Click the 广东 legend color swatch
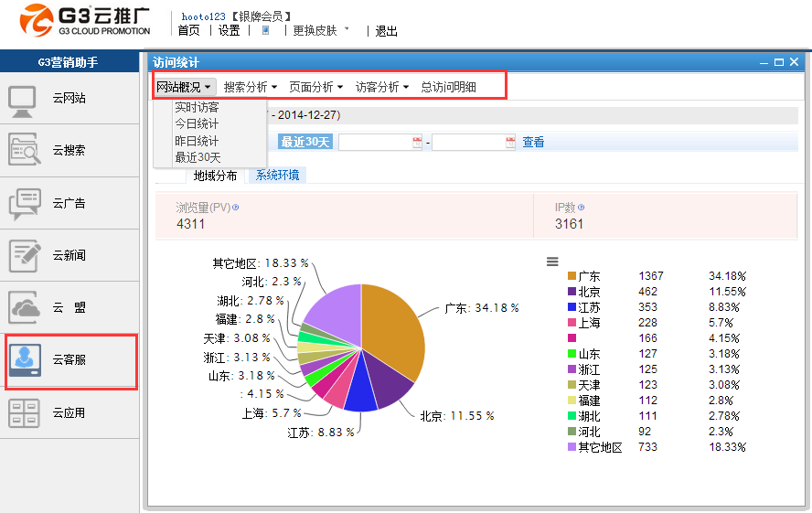The width and height of the screenshot is (812, 513). [x=572, y=276]
